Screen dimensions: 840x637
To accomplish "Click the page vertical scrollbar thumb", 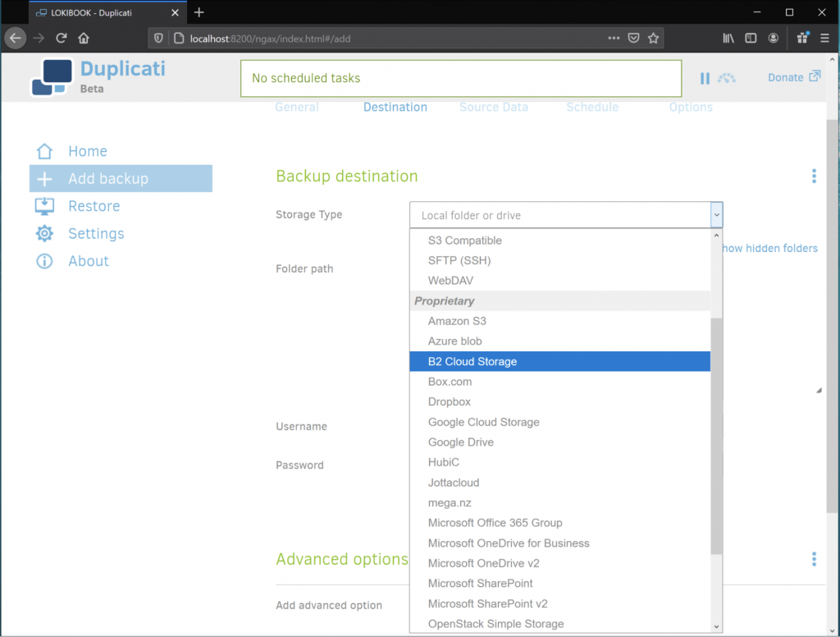I will tap(832, 316).
